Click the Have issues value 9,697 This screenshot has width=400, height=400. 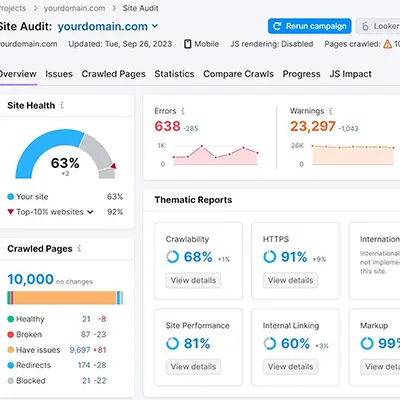(80, 350)
